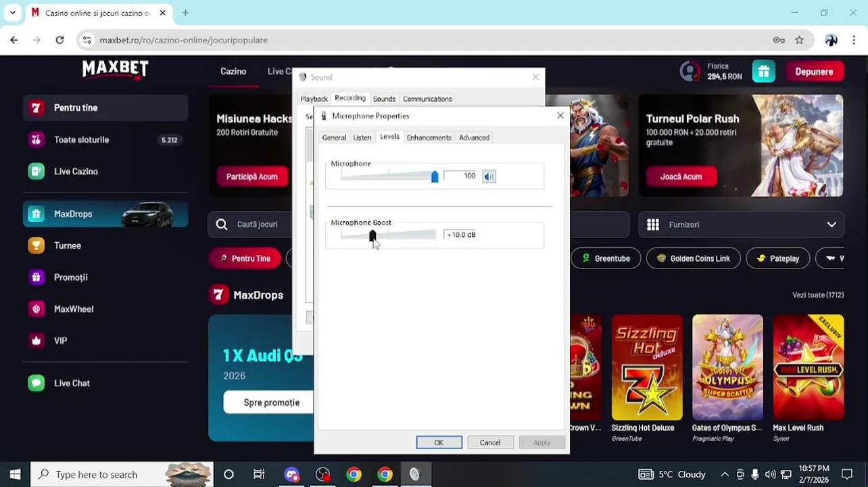Open the Chrome tab search dropdown
The image size is (868, 487).
[12, 13]
